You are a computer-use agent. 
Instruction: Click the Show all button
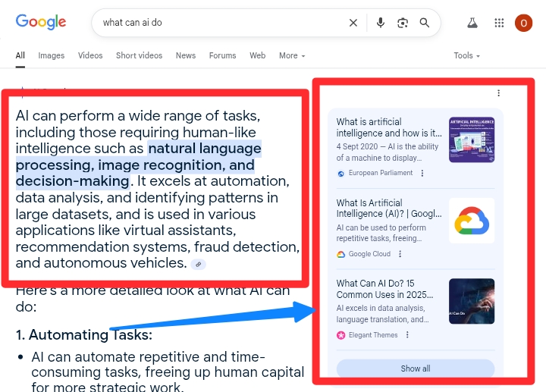tap(416, 368)
